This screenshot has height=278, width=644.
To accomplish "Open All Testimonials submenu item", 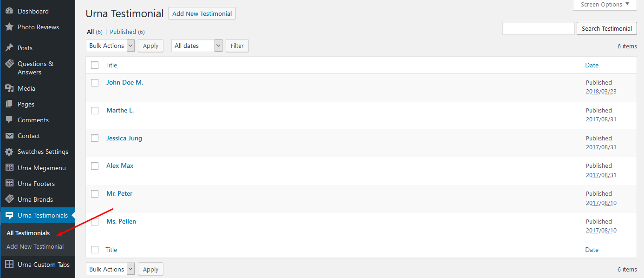I will [x=28, y=233].
